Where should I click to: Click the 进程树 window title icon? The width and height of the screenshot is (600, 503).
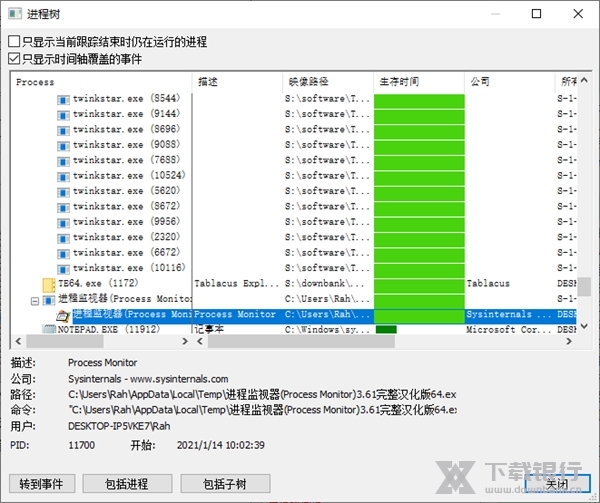(15, 14)
